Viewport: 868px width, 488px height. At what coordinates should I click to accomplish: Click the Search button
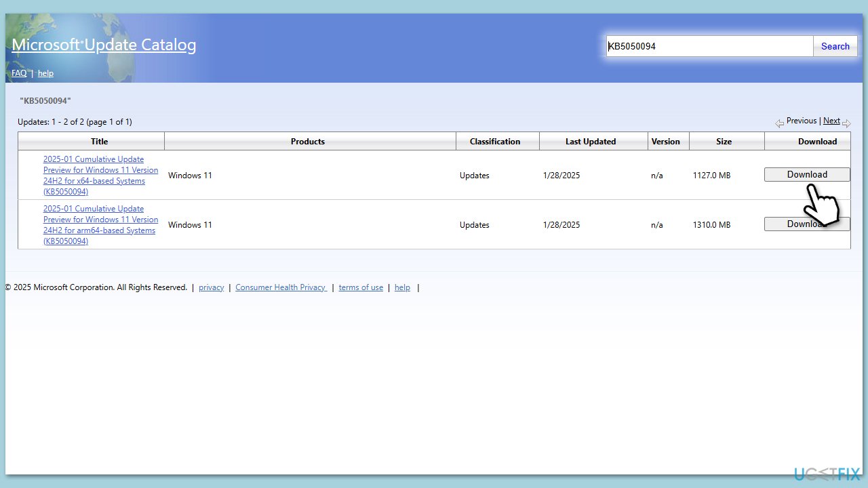tap(835, 46)
